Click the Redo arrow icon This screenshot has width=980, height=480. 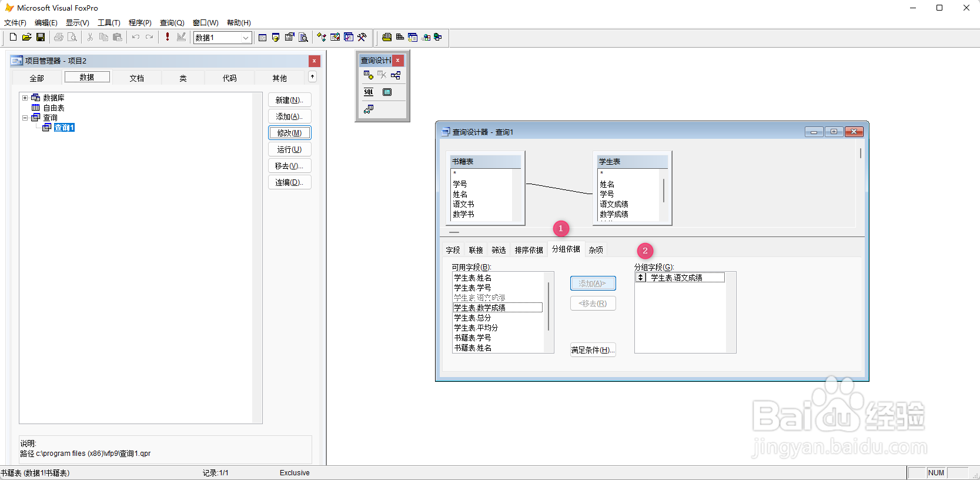pos(149,37)
